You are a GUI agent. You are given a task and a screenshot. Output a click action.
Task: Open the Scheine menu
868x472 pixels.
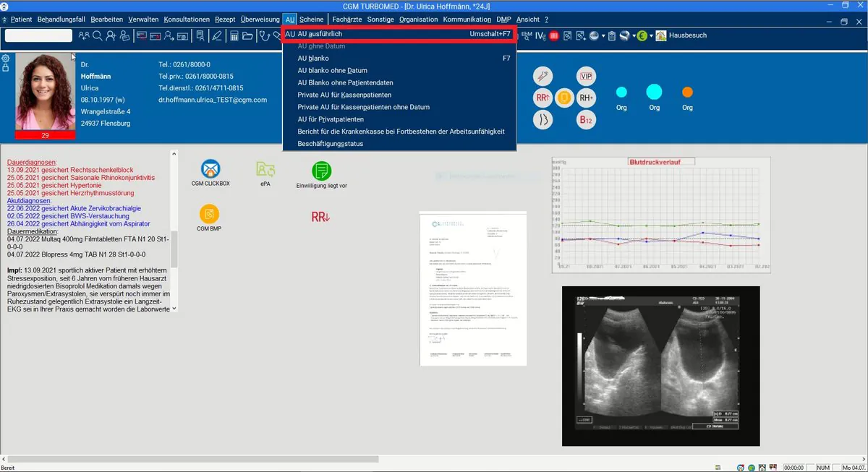click(312, 20)
